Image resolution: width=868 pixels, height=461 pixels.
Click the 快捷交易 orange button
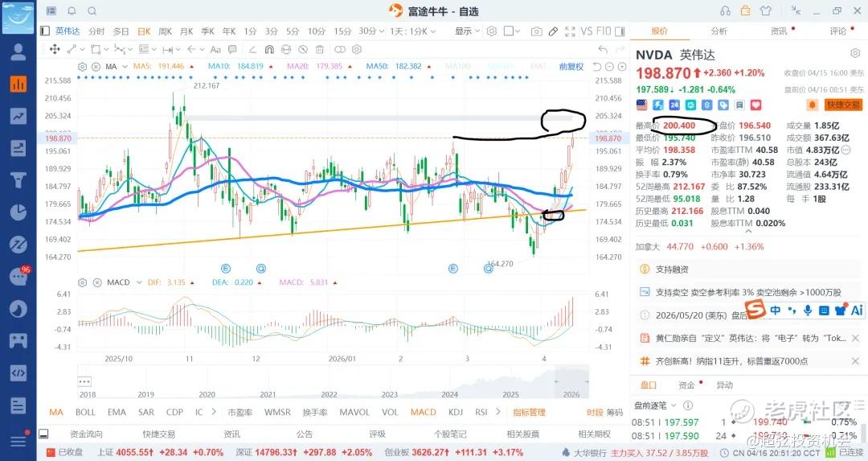(x=843, y=105)
